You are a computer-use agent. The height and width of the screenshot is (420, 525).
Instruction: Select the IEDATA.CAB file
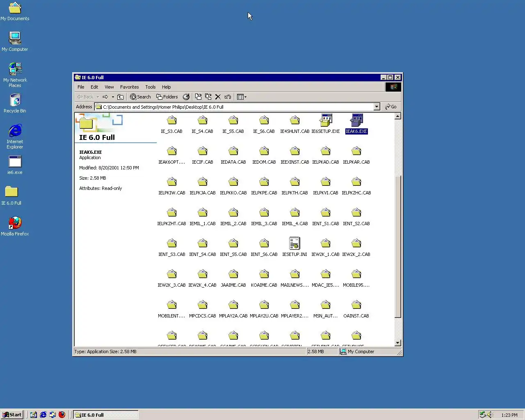(x=233, y=155)
